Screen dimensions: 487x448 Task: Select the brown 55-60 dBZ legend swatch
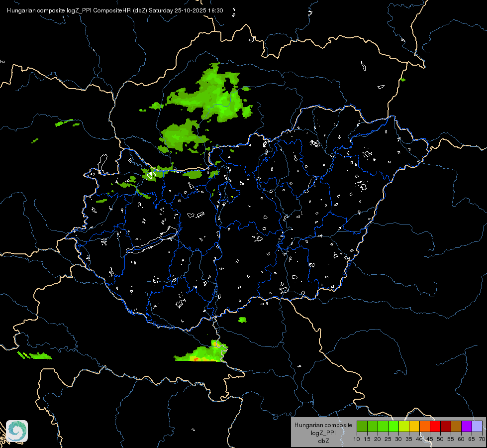[x=456, y=427]
